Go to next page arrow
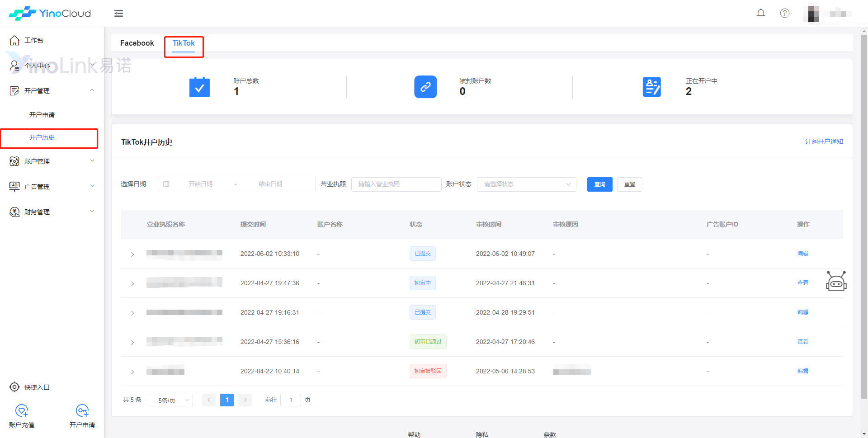This screenshot has width=868, height=438. (245, 400)
